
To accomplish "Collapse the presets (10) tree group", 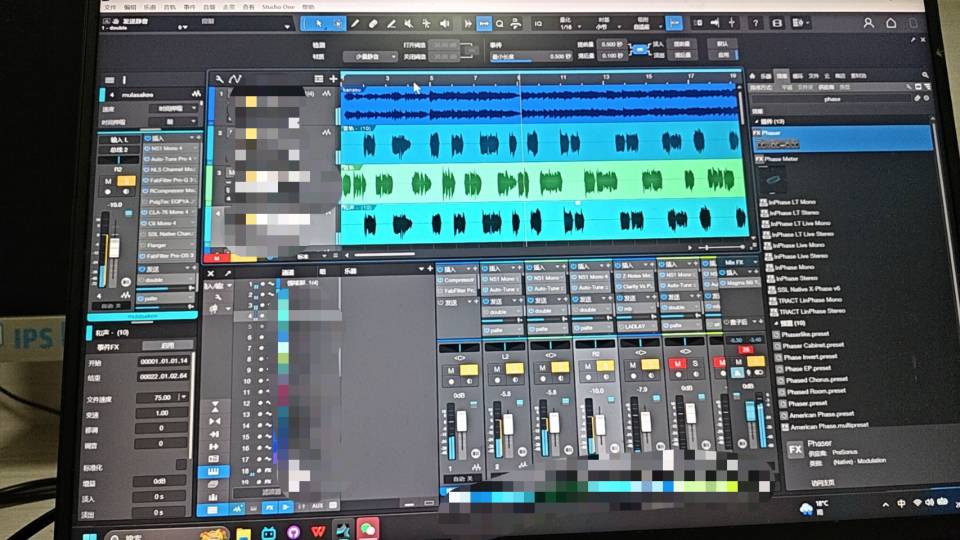I will (777, 323).
